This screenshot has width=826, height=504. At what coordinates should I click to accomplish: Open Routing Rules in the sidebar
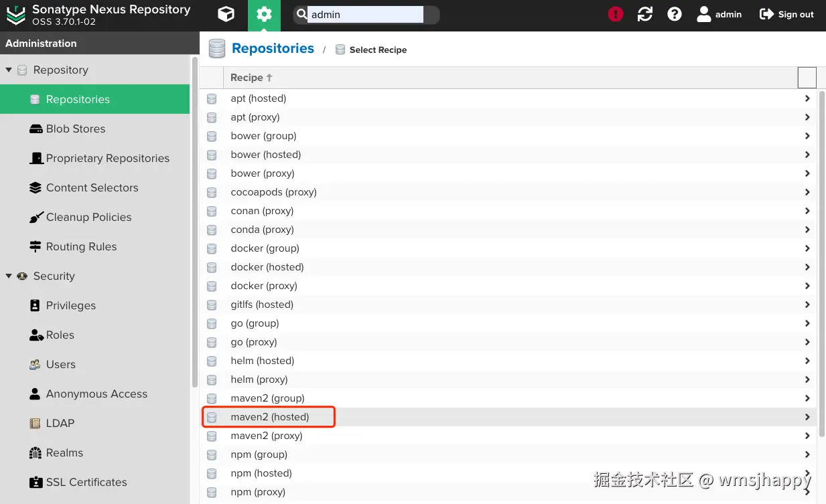point(95,246)
